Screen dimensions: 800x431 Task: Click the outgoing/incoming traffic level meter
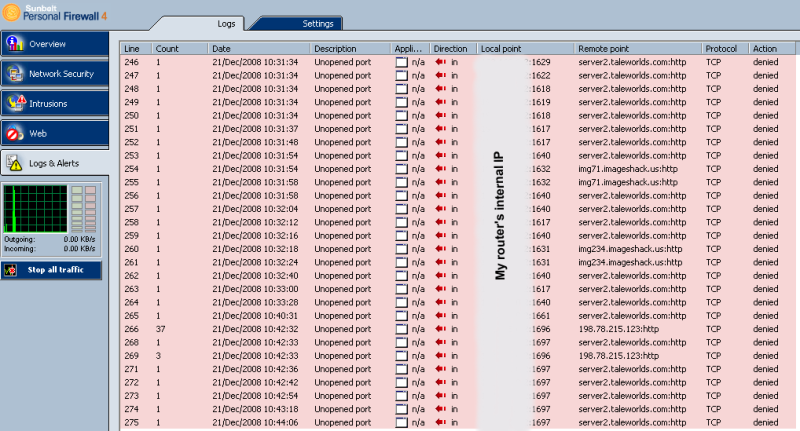(84, 209)
